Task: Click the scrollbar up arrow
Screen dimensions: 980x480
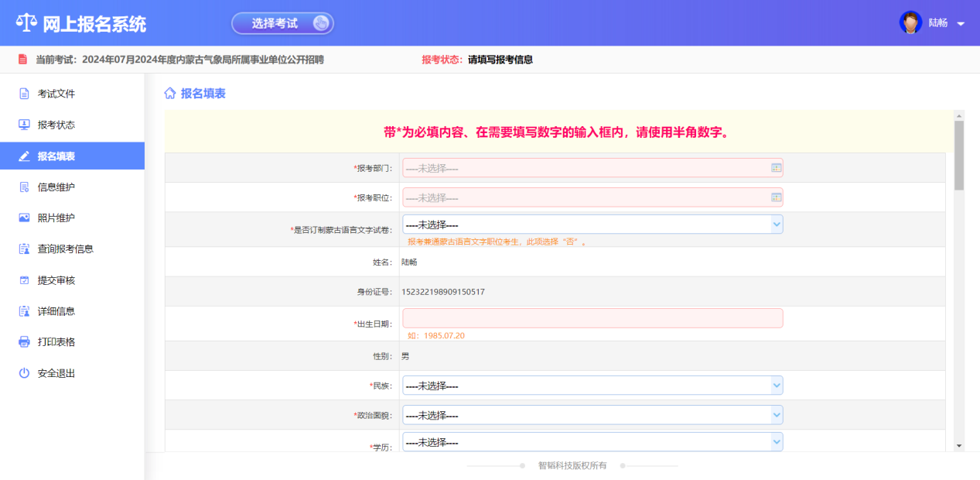Action: point(959,115)
